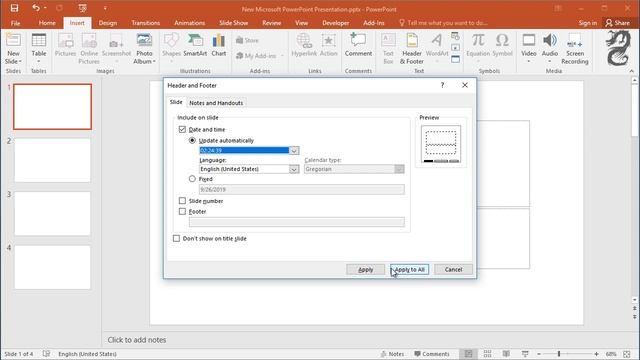Screen dimensions: 640x360
Task: Adjust the zoom slider handle
Action: coord(559,354)
